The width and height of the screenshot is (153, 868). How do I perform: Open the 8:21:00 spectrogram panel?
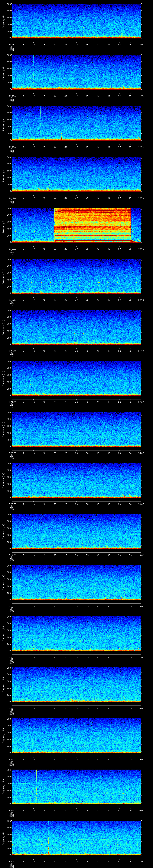pyautogui.click(x=77, y=378)
